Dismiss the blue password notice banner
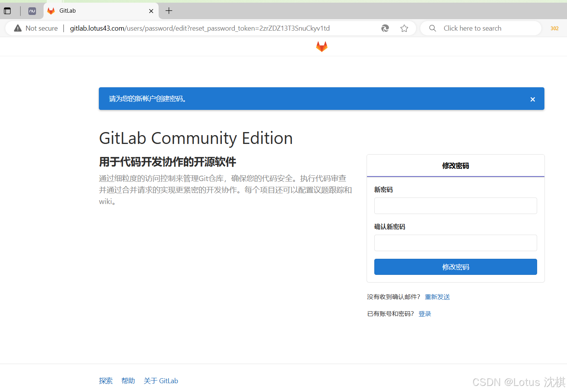Viewport: 567px width, 392px height. tap(533, 100)
